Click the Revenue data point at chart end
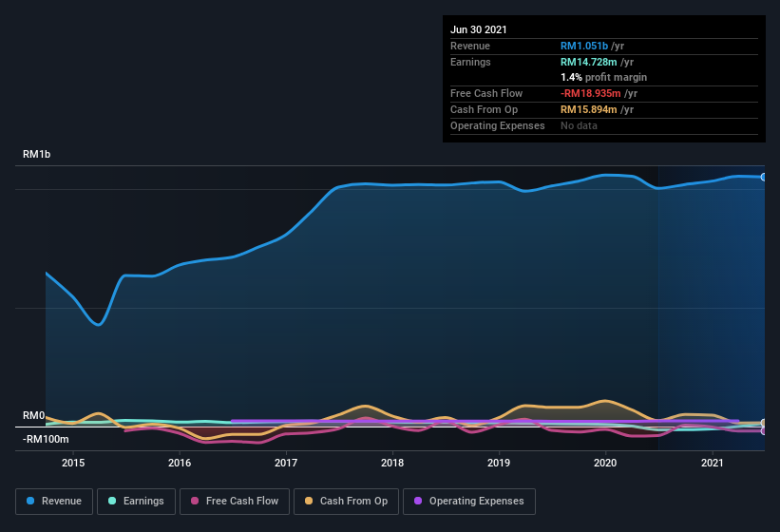 coord(764,177)
